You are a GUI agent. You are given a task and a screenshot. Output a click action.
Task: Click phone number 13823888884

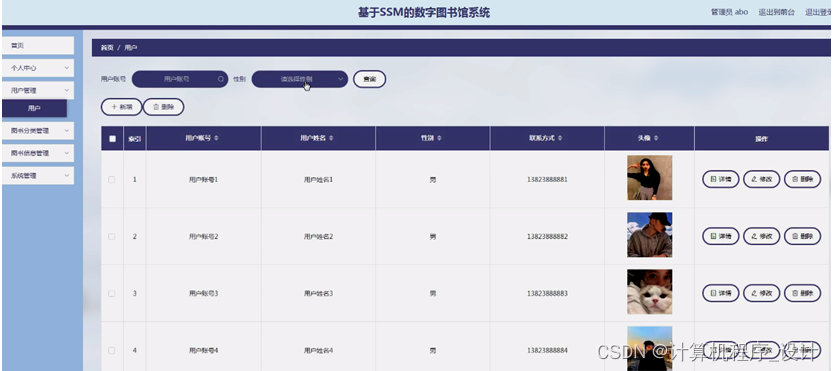547,350
